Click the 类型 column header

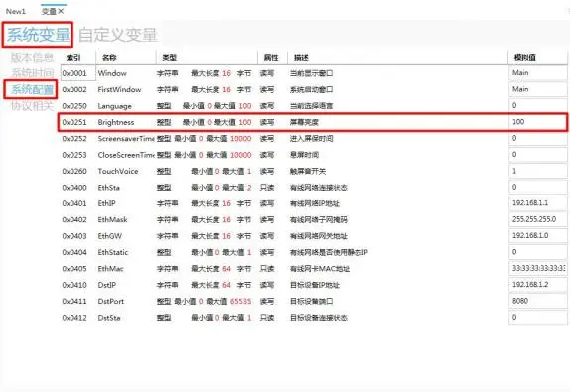169,57
